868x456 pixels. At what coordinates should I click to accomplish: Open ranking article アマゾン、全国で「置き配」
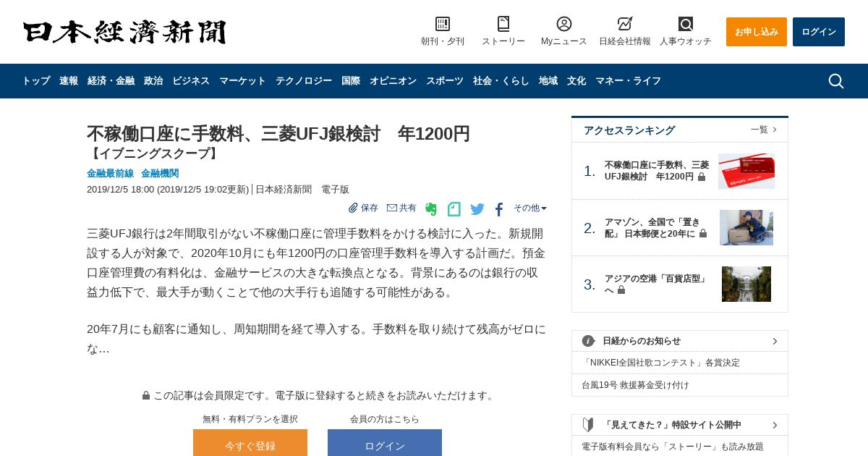(x=655, y=228)
